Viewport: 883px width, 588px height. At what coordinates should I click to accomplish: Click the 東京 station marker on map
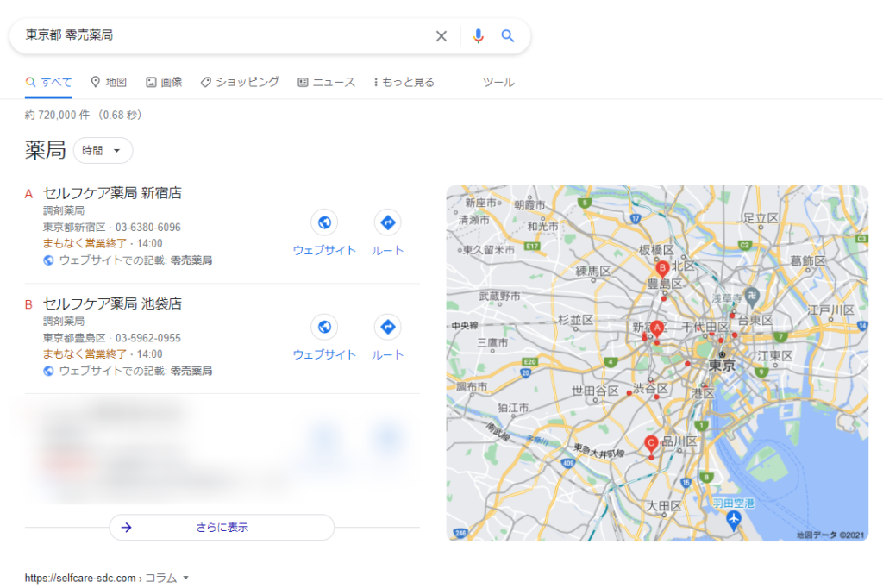pos(722,355)
